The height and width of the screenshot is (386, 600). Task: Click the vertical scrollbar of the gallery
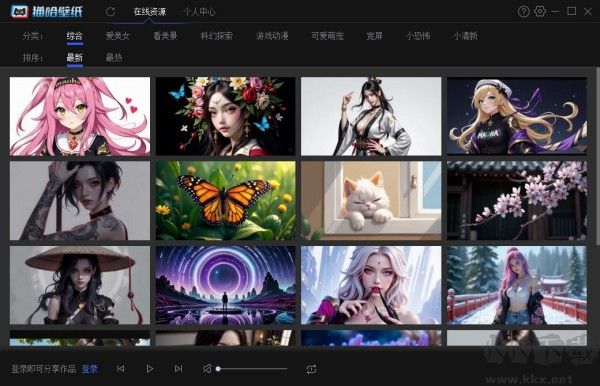coord(597,157)
